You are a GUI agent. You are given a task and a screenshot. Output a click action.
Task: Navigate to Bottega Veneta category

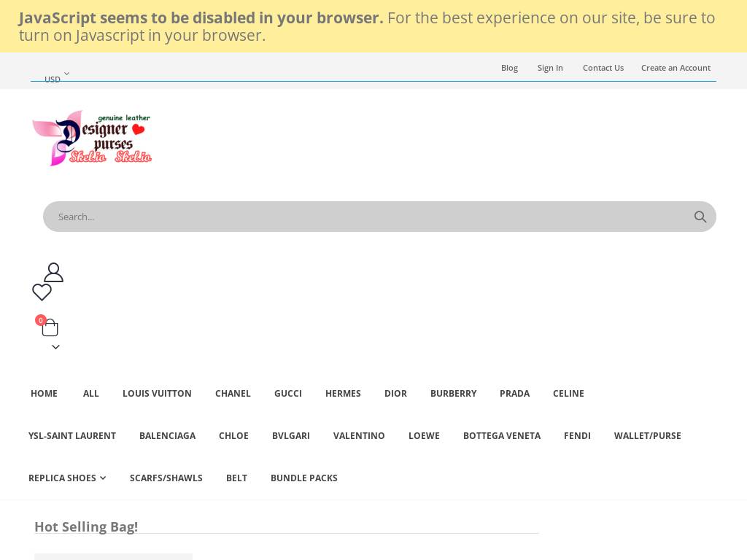click(x=501, y=435)
